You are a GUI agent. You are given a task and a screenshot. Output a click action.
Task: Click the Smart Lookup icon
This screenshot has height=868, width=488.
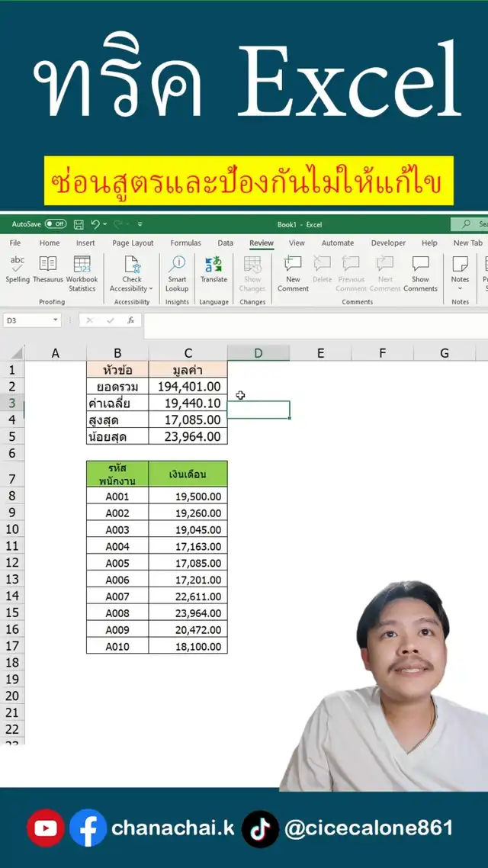pyautogui.click(x=177, y=264)
